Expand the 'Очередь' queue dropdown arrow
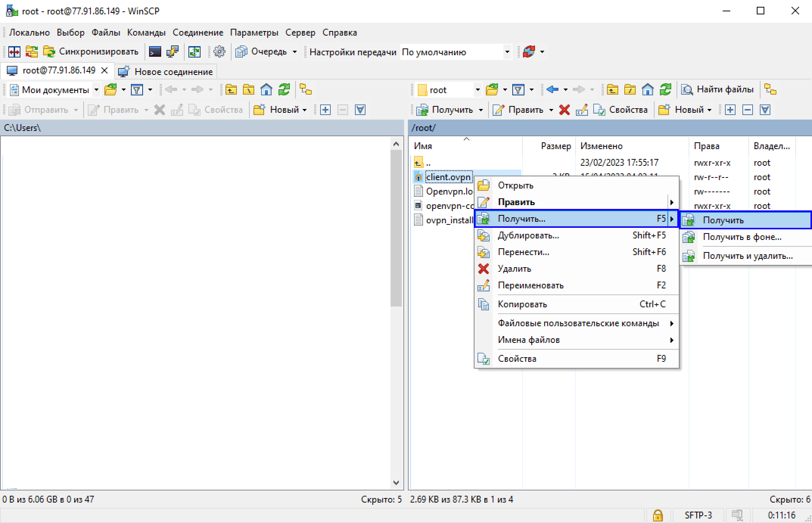Viewport: 812px width, 523px height. click(295, 52)
